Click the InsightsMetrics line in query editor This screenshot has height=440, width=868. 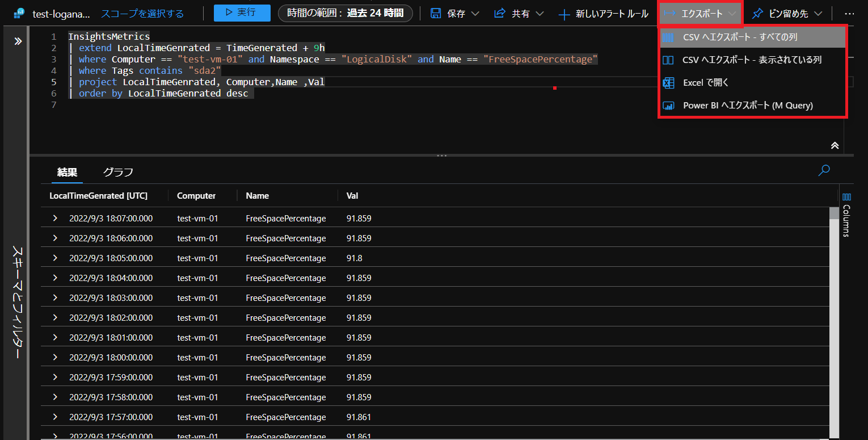pyautogui.click(x=109, y=36)
